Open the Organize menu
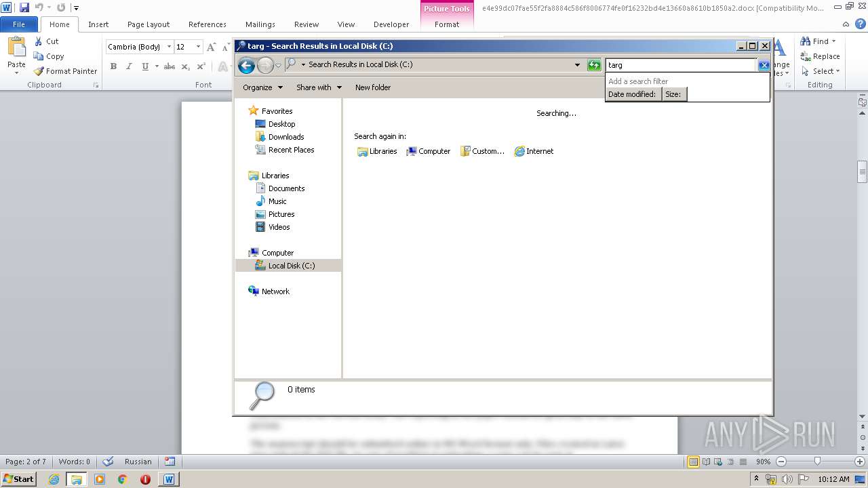The image size is (868, 488). tap(262, 87)
